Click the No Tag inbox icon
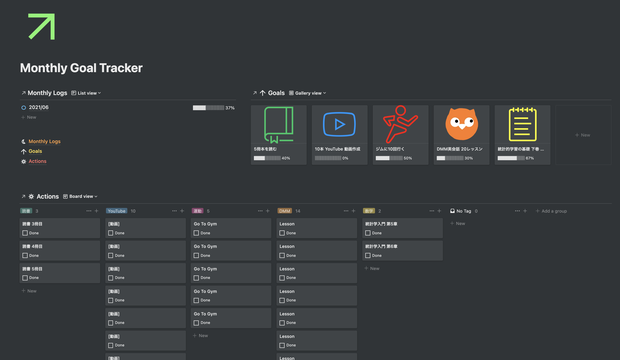This screenshot has height=360, width=620. 452,211
